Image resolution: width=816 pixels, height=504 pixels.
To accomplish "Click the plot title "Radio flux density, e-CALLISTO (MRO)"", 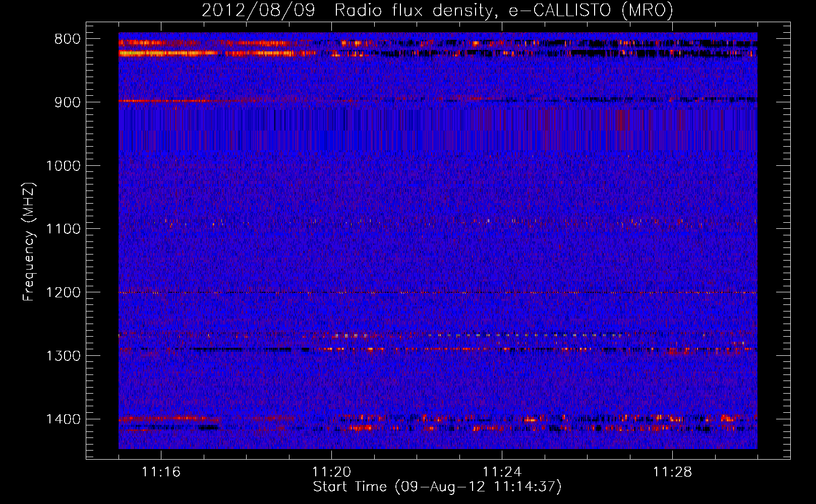I will tap(504, 10).
